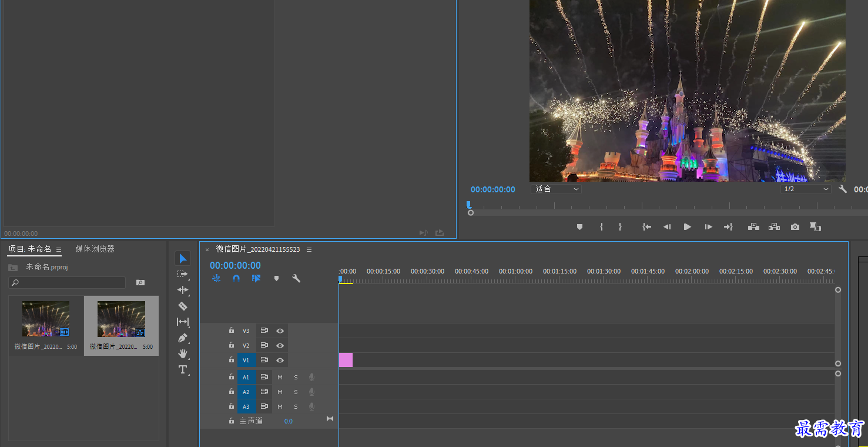
Task: Mute track A3
Action: click(x=280, y=407)
